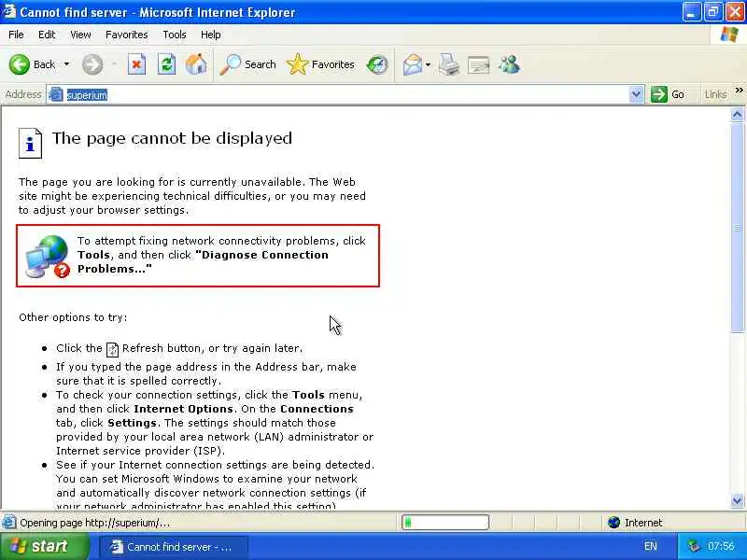Image resolution: width=747 pixels, height=560 pixels.
Task: Click the scrollbar up arrow
Action: [x=737, y=114]
